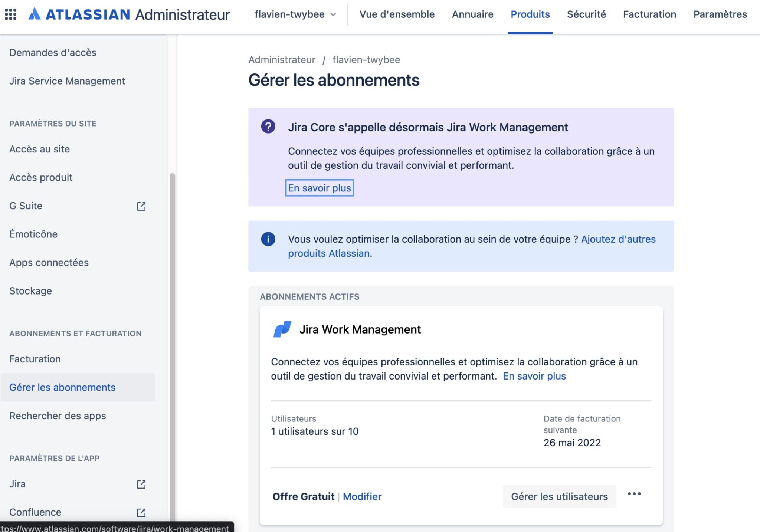
Task: Open the app switcher grid icon
Action: click(11, 14)
